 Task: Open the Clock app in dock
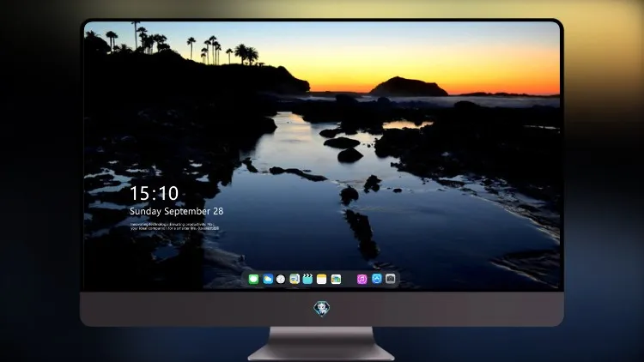[281, 280]
